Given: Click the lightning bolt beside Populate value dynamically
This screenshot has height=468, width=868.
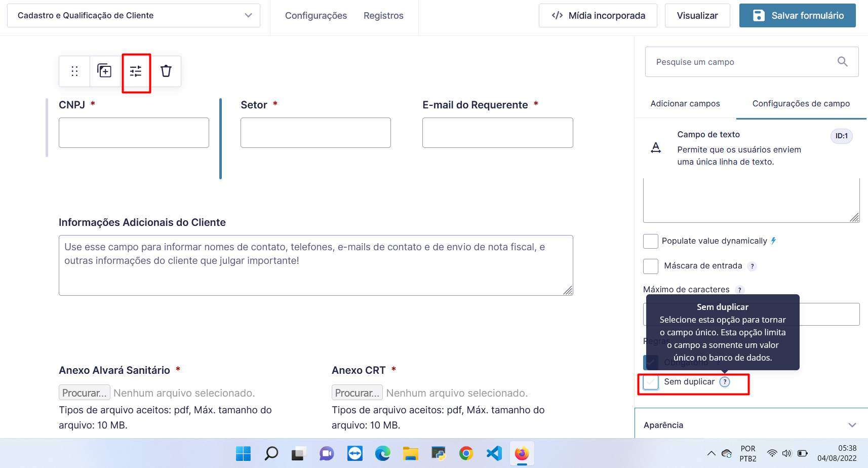Looking at the screenshot, I should (x=773, y=241).
